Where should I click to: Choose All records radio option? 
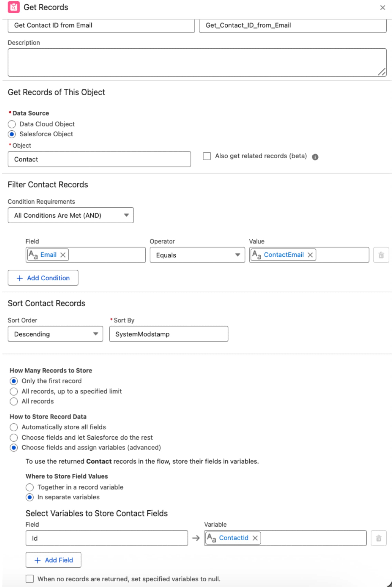(x=14, y=402)
